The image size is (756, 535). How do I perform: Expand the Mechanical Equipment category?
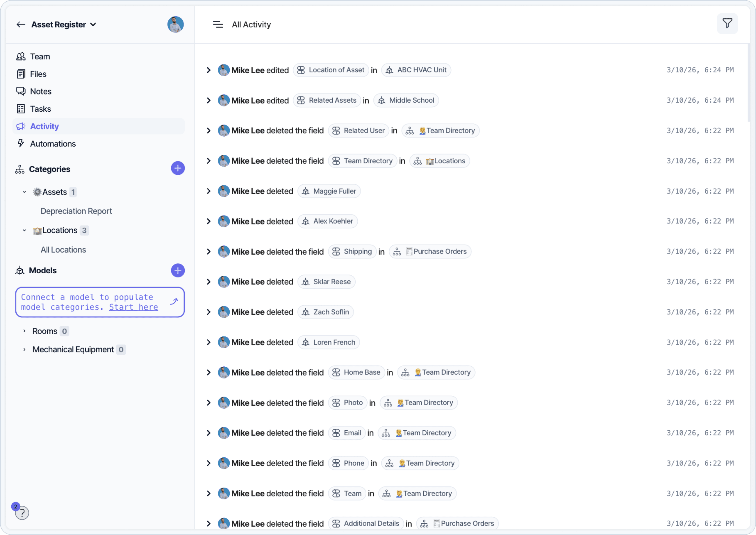(x=24, y=349)
